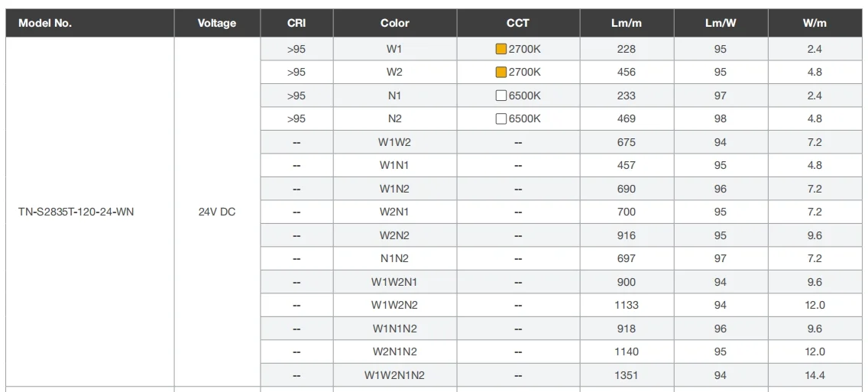868x392 pixels.
Task: Click the Color column header
Action: [395, 23]
